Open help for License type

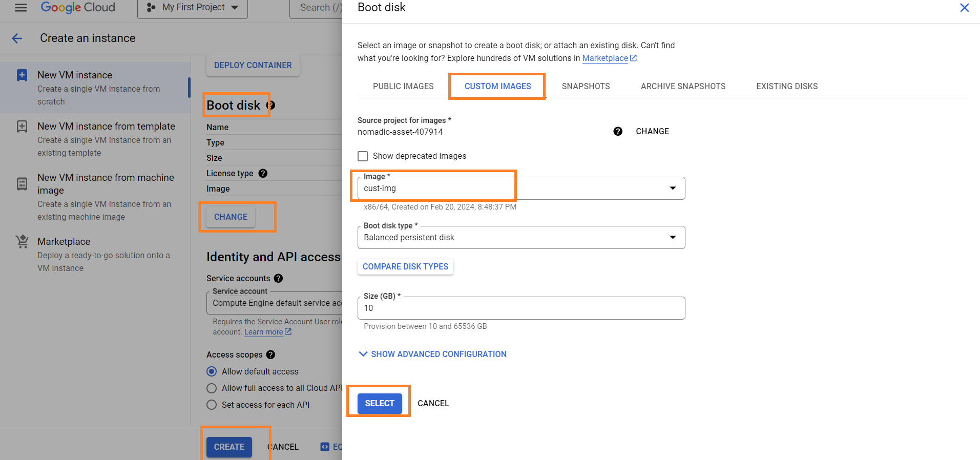(x=263, y=173)
